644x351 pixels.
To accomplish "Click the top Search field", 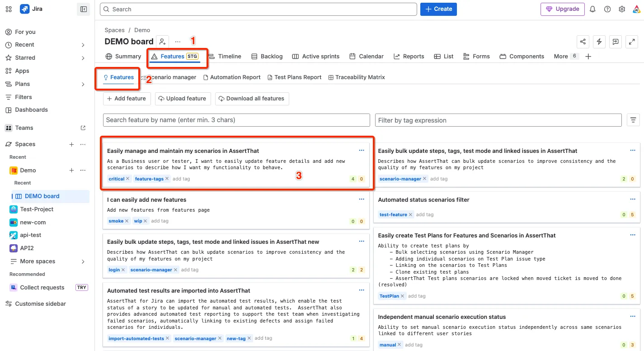I will (x=259, y=9).
